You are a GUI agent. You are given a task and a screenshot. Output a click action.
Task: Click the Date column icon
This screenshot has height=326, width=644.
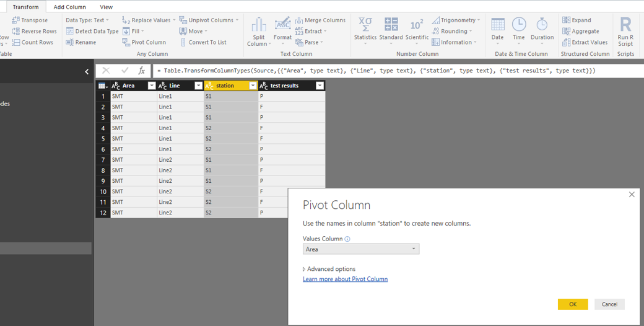pos(497,24)
